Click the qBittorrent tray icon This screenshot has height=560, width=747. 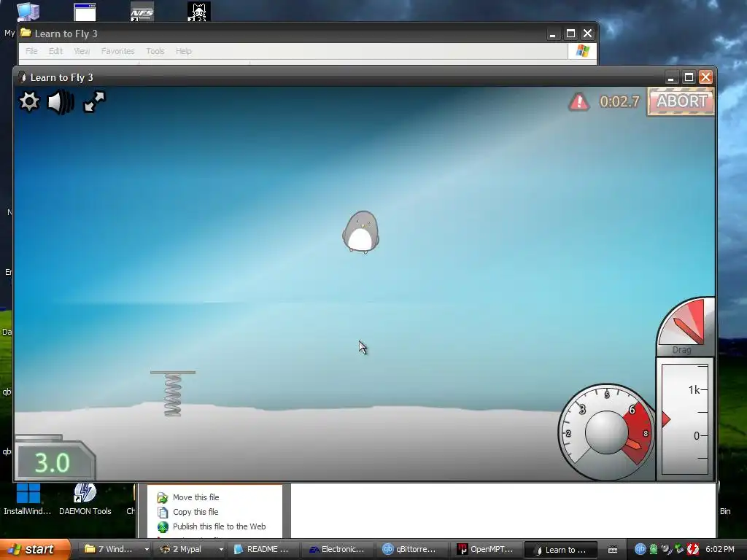tap(640, 549)
